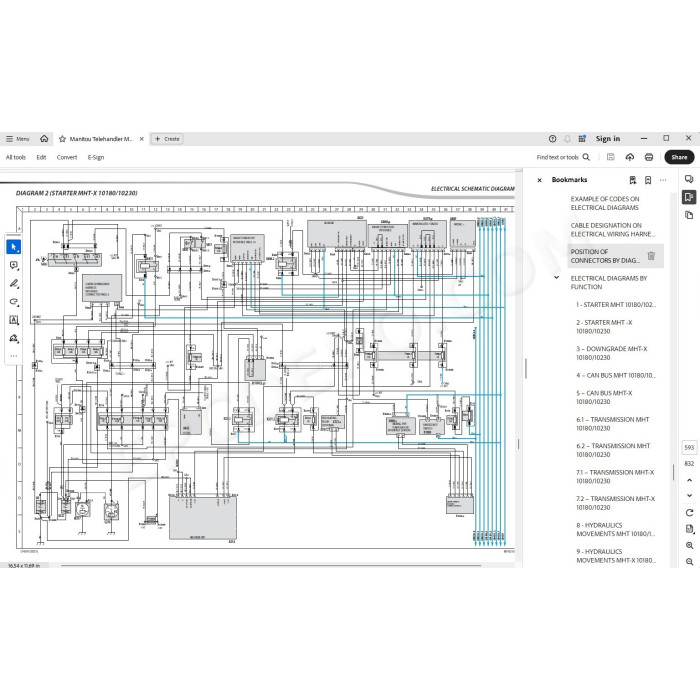This screenshot has width=700, height=700.
Task: Click the Create new tab button
Action: click(x=167, y=139)
